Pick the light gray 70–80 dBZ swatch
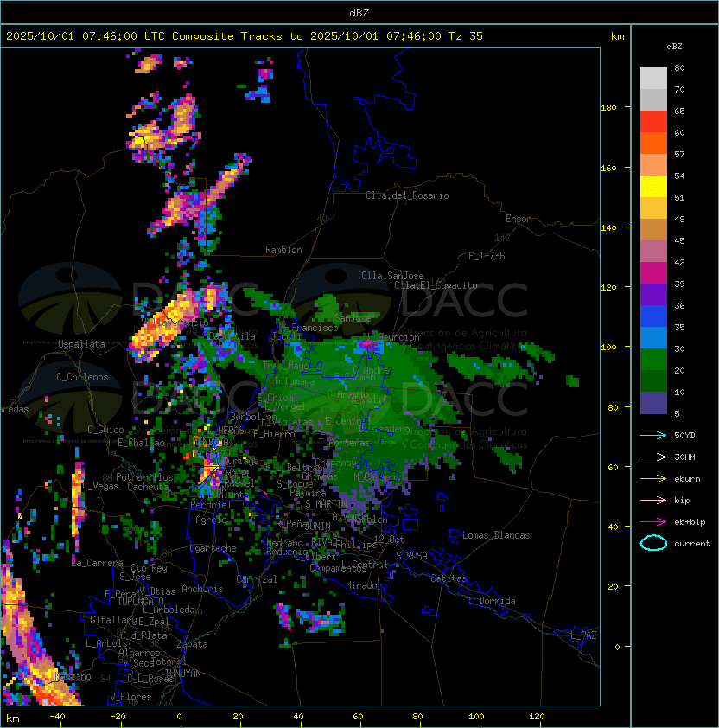 (x=653, y=79)
